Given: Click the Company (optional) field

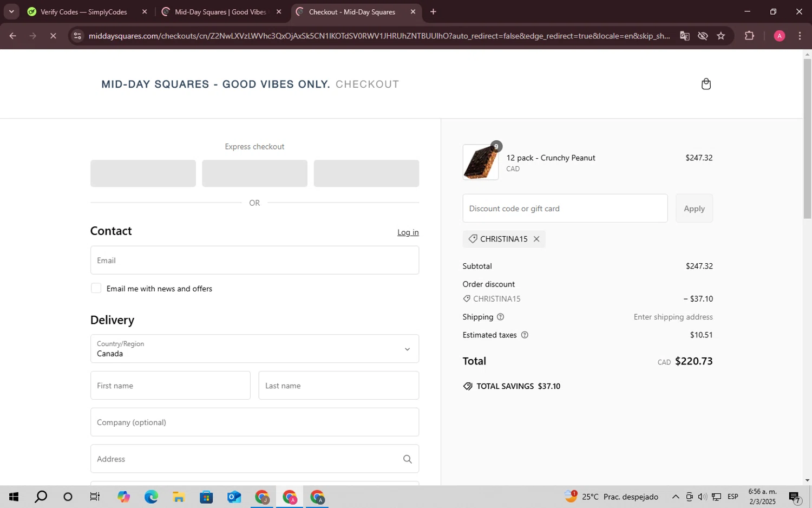Looking at the screenshot, I should [x=254, y=422].
